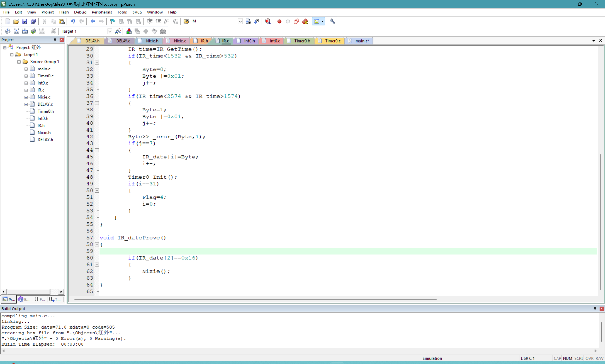
Task: Select Nixie.h in project tree
Action: [x=44, y=133]
